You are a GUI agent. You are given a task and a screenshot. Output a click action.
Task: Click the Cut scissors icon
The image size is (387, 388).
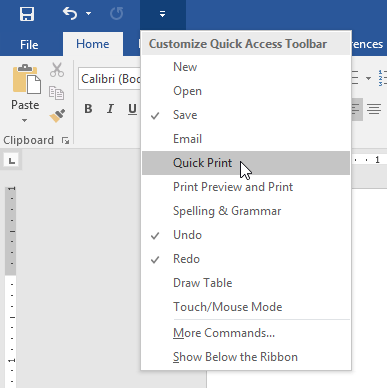pyautogui.click(x=57, y=70)
